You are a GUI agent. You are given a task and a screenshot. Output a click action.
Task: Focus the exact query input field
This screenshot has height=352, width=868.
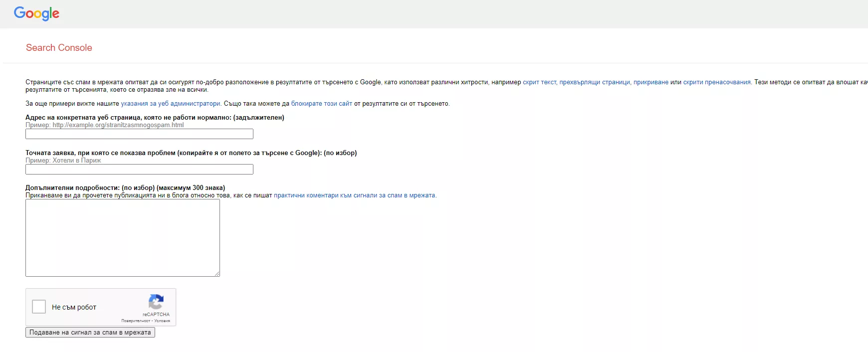pyautogui.click(x=139, y=170)
